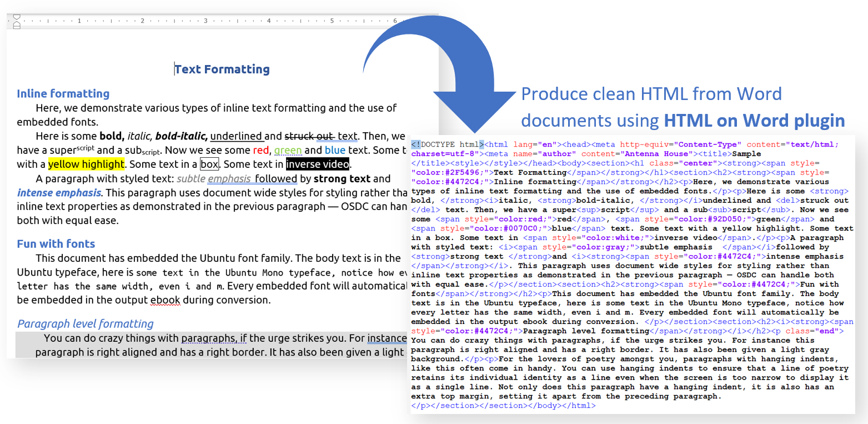Click the "Sample" title text in the HTML code

tap(746, 154)
